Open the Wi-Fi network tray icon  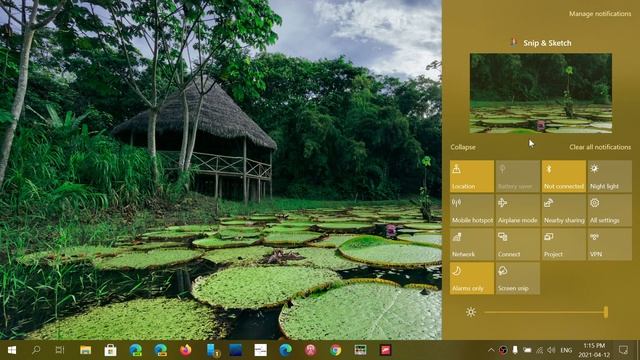540,350
